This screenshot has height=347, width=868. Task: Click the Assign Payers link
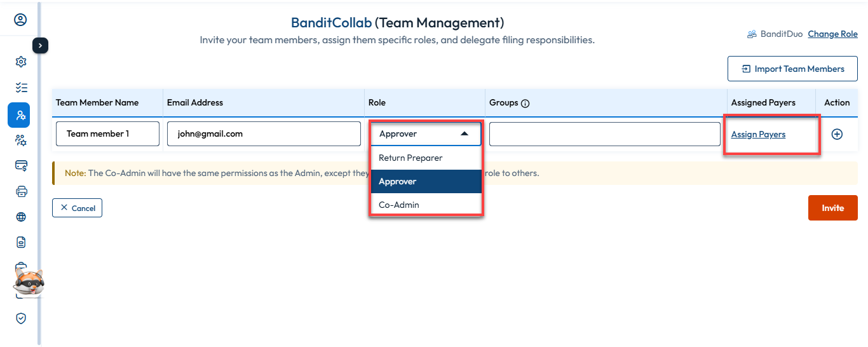[758, 134]
